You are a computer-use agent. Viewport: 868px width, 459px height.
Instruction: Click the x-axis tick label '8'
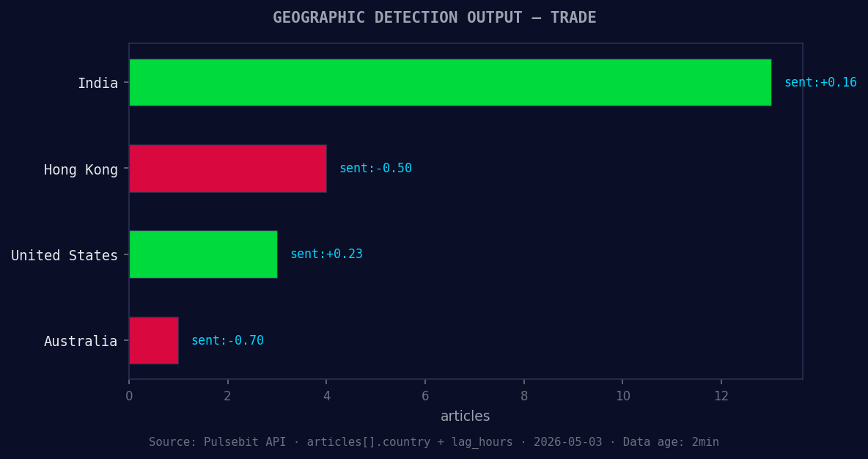tap(523, 396)
